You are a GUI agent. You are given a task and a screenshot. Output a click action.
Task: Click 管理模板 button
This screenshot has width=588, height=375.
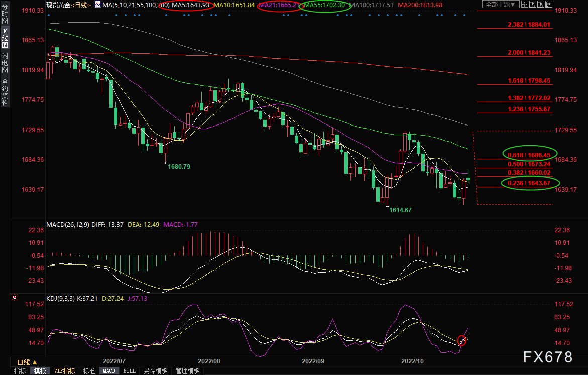click(x=187, y=371)
